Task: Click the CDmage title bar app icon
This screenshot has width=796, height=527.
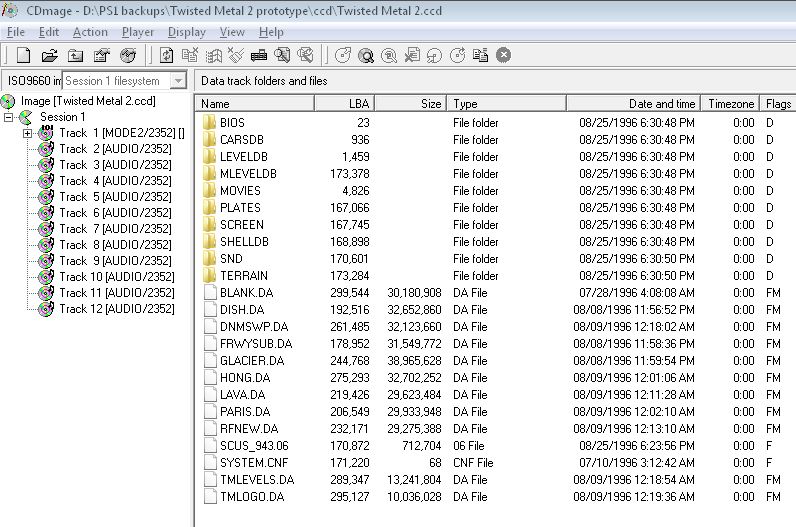Action: pos(10,10)
